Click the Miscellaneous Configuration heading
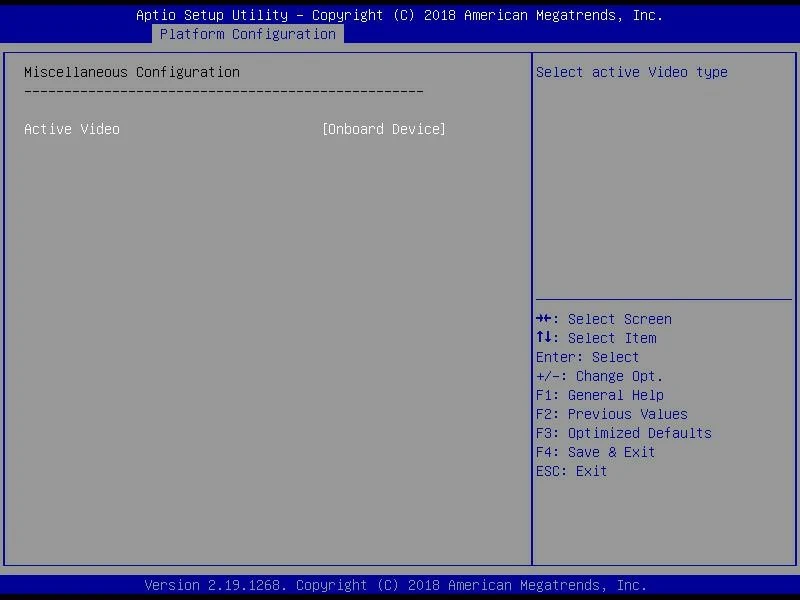The image size is (800, 600). [132, 72]
